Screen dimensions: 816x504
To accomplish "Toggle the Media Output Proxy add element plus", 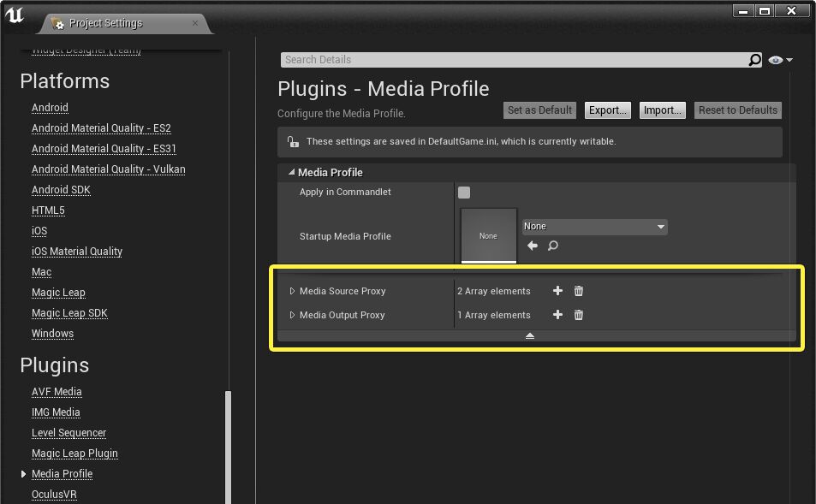I will click(557, 315).
